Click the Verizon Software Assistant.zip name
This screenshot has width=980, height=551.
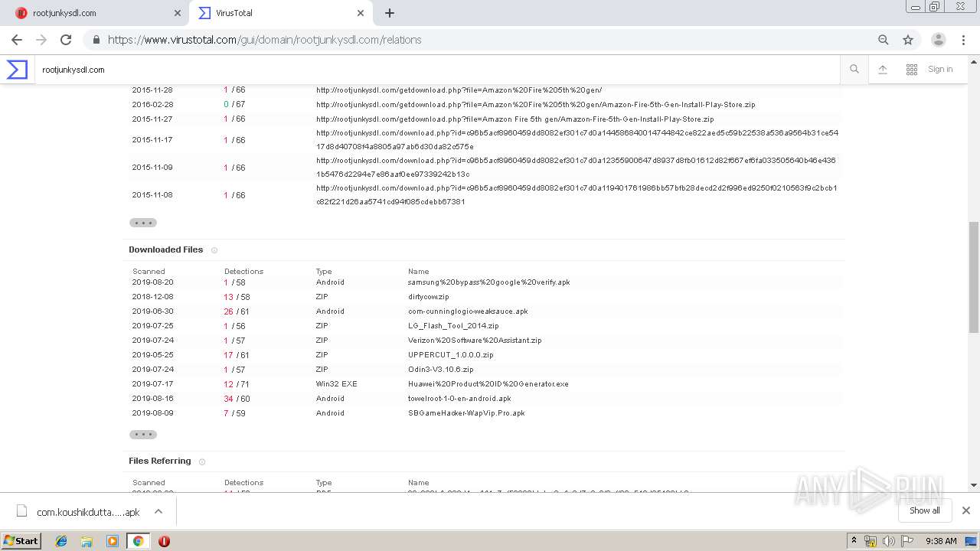[475, 341]
